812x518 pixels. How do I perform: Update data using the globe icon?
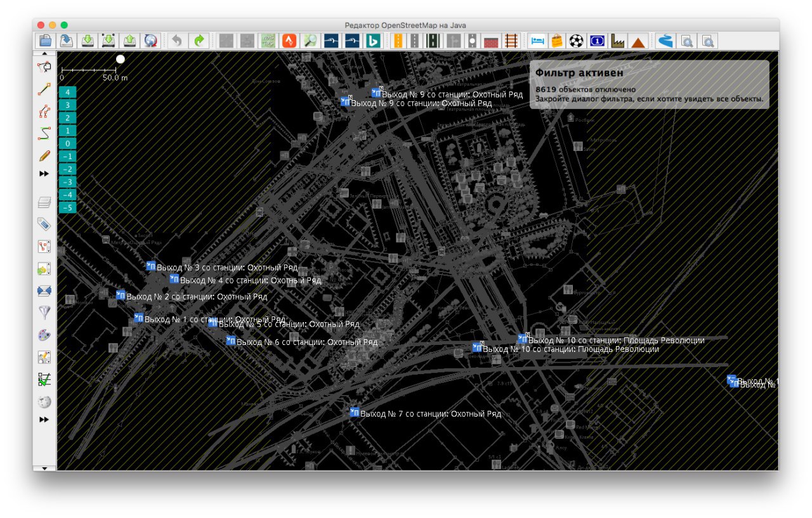tap(150, 41)
